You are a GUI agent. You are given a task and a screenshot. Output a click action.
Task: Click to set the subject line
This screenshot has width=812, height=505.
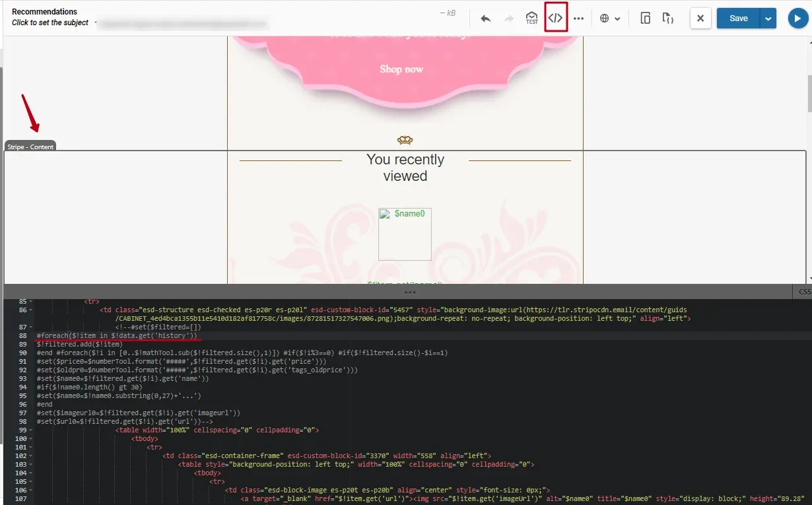pos(50,22)
